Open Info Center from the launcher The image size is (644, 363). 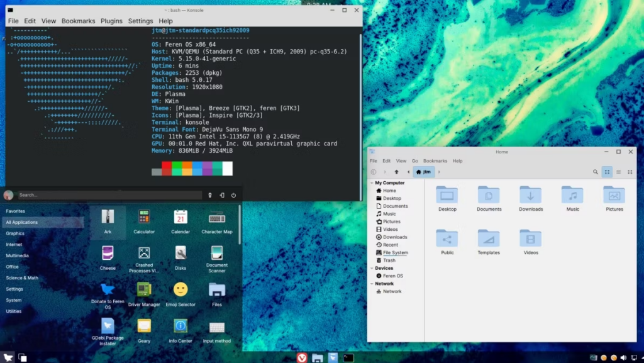[x=180, y=330]
